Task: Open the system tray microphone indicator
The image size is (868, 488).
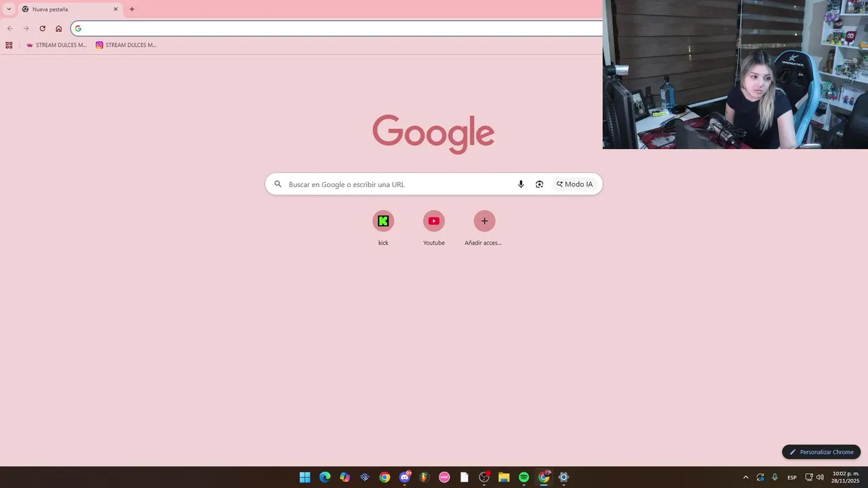Action: (774, 477)
